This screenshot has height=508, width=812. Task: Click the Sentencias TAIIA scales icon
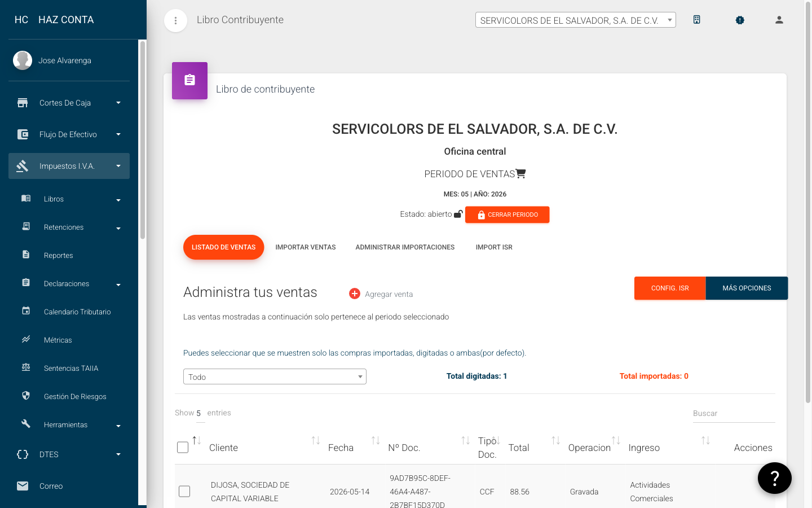click(26, 367)
